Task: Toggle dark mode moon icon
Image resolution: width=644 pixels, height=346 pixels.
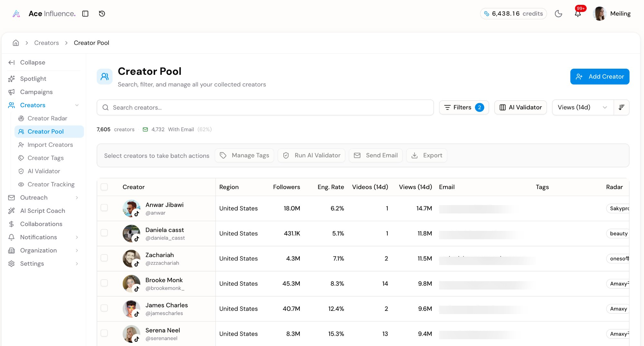Action: [558, 14]
